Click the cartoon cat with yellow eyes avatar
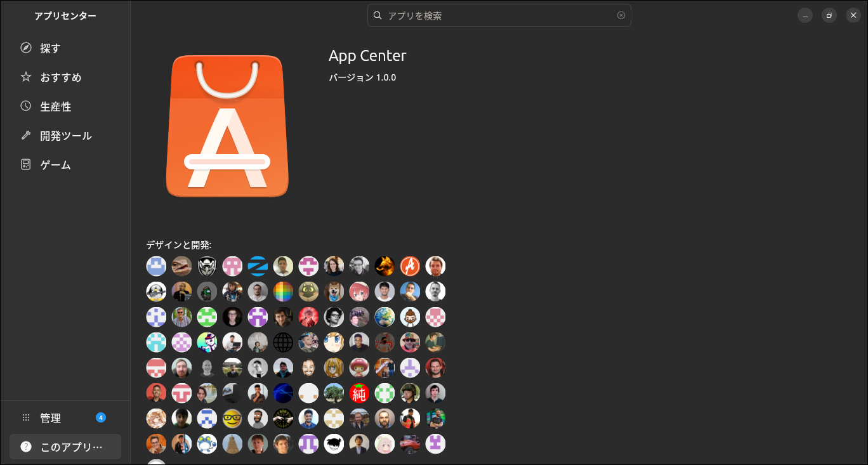868x465 pixels. 308,292
